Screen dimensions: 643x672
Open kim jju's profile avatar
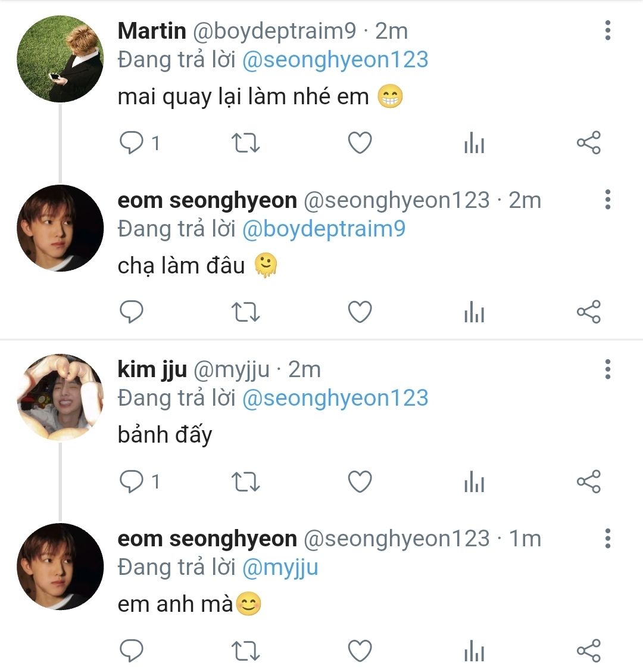tap(60, 397)
